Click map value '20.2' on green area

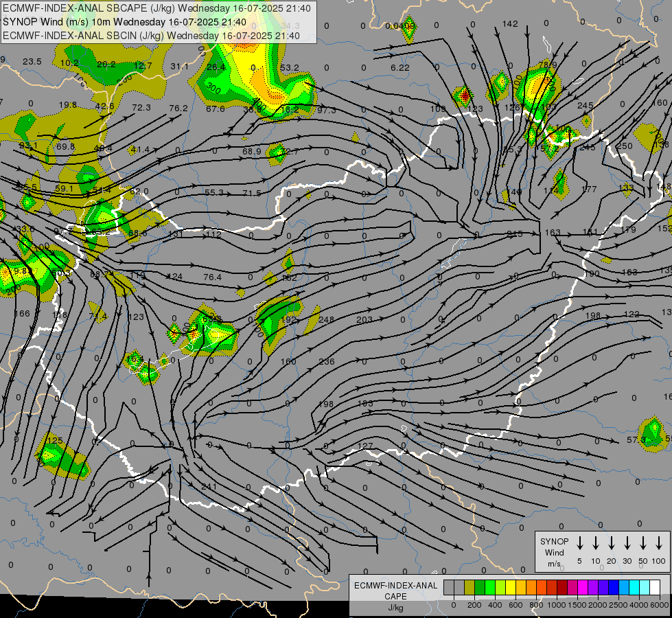106,65
